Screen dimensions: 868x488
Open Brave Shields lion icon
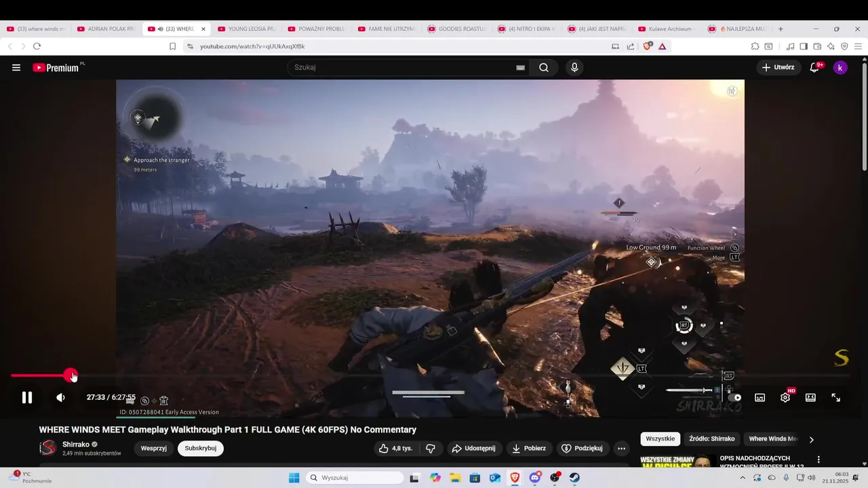click(647, 46)
